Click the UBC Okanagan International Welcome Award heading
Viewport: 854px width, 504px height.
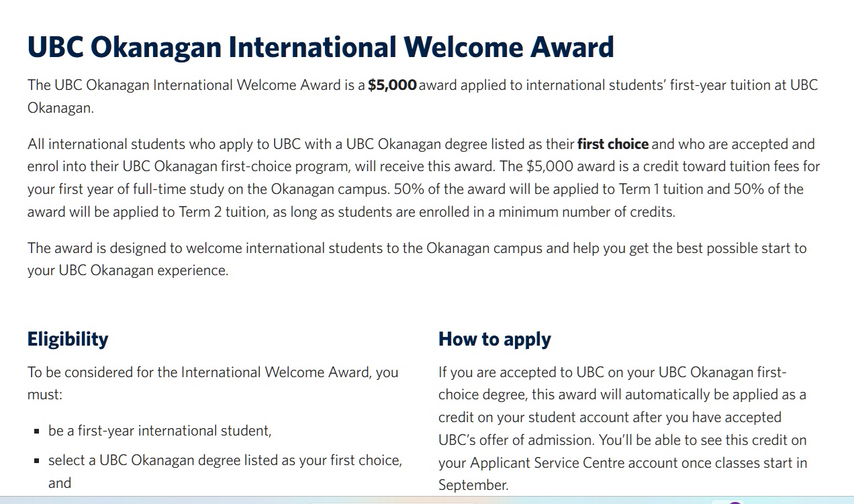(320, 47)
